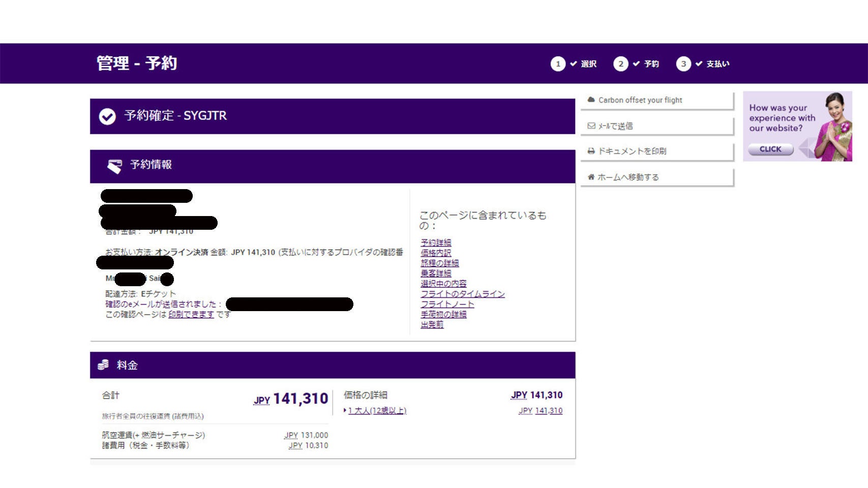This screenshot has height=488, width=868.
Task: Click the home icon in the sidebar
Action: click(591, 177)
